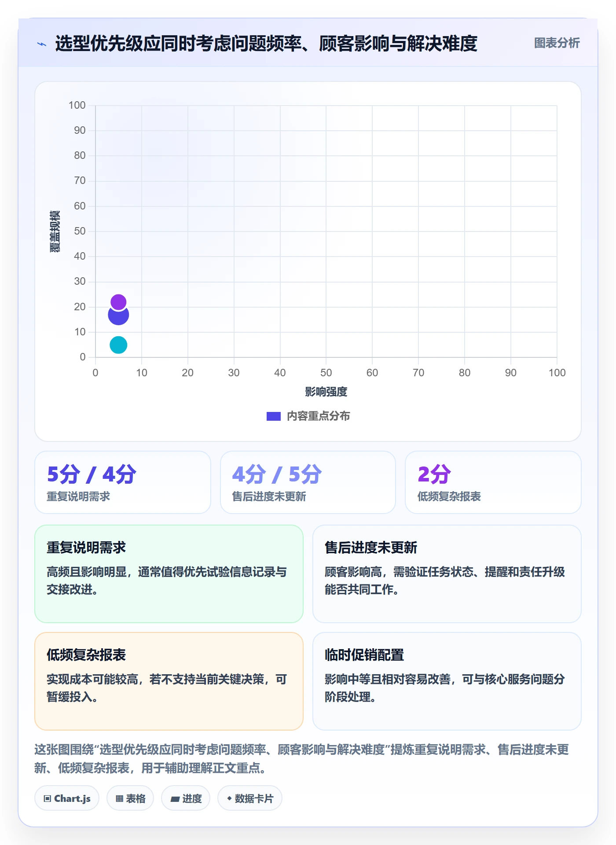Click the Chart.js tag
The image size is (616, 845).
[x=67, y=798]
